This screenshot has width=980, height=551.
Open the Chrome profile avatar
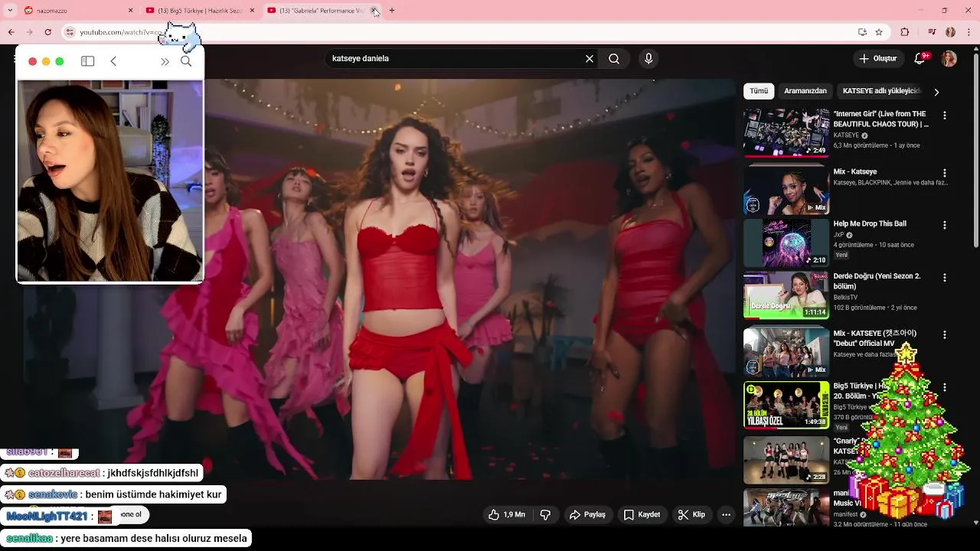pos(950,32)
